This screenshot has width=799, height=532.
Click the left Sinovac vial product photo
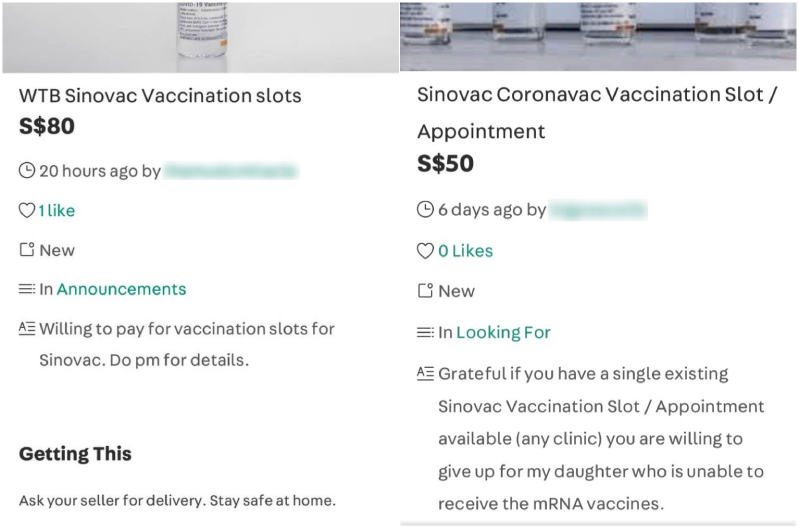point(200,36)
